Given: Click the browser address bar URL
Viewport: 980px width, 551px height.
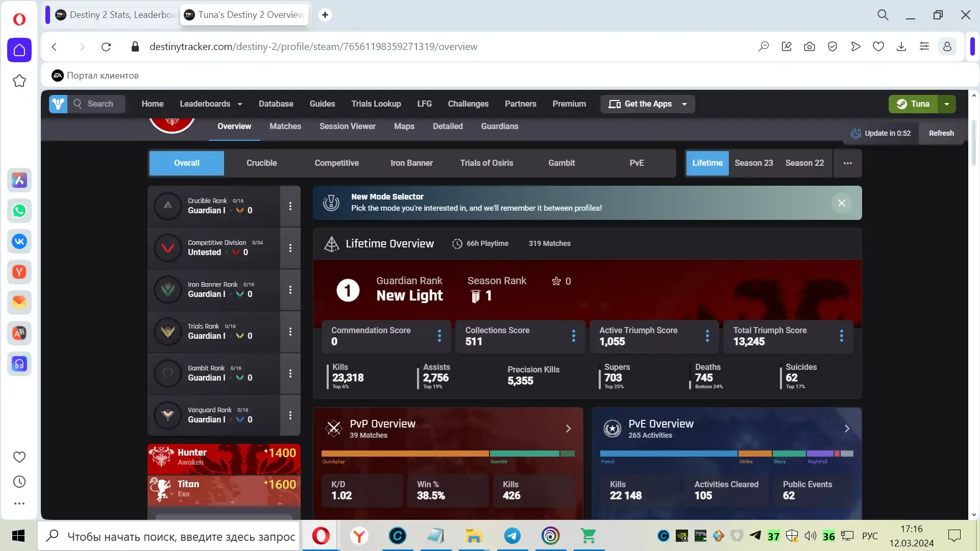Looking at the screenshot, I should (x=313, y=47).
